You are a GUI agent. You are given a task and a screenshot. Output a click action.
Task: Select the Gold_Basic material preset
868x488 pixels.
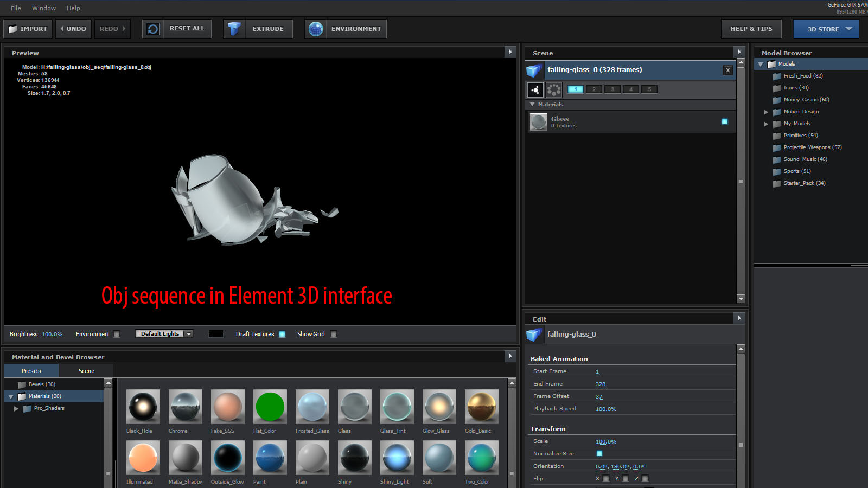point(482,406)
